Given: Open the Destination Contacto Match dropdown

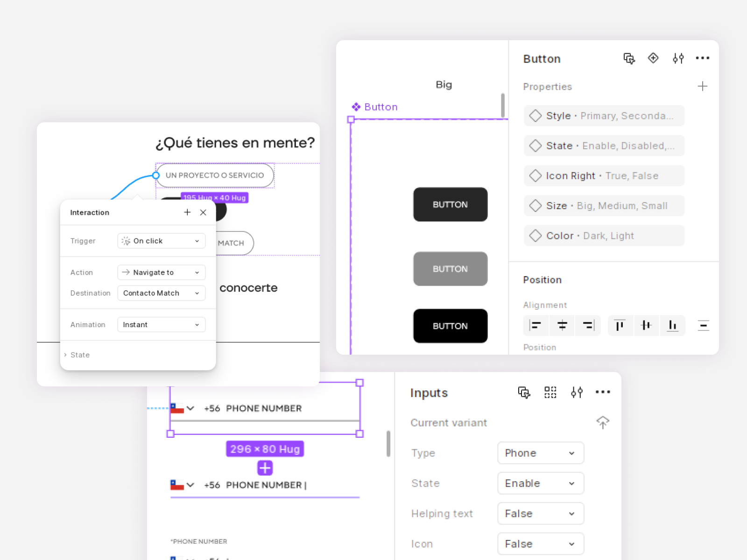Looking at the screenshot, I should (x=161, y=293).
